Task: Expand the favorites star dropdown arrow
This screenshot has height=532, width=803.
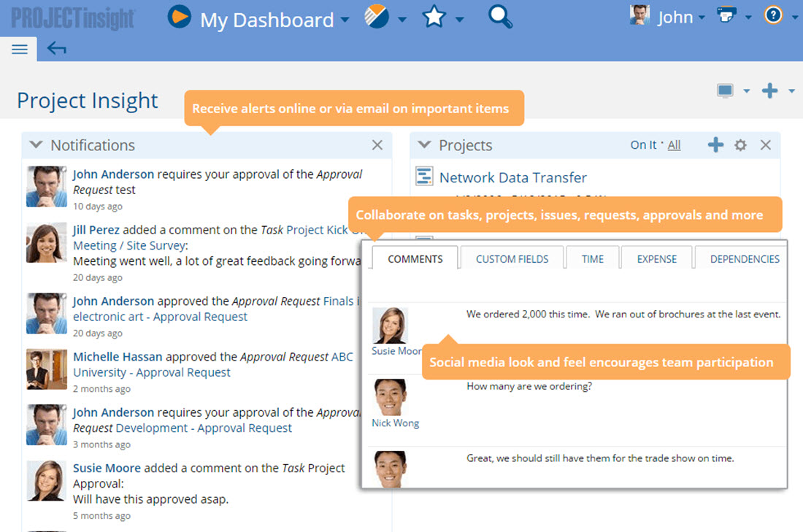Action: tap(460, 20)
